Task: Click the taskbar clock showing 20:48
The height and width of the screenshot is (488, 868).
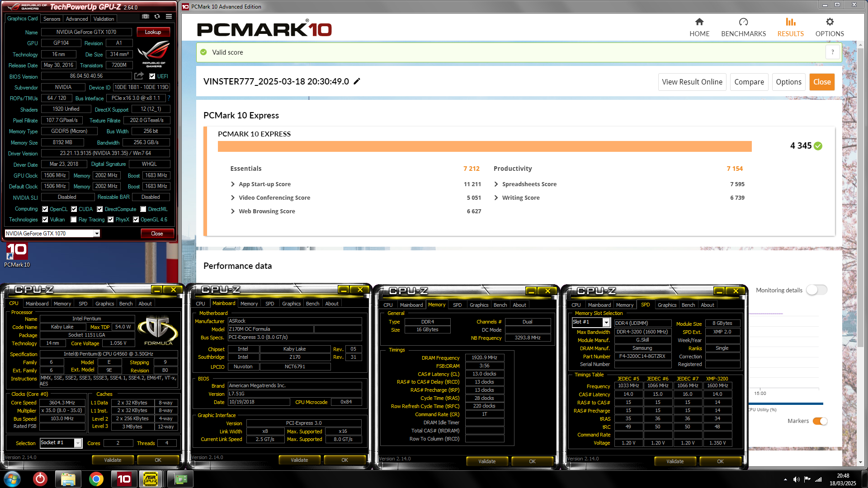Action: tap(843, 476)
